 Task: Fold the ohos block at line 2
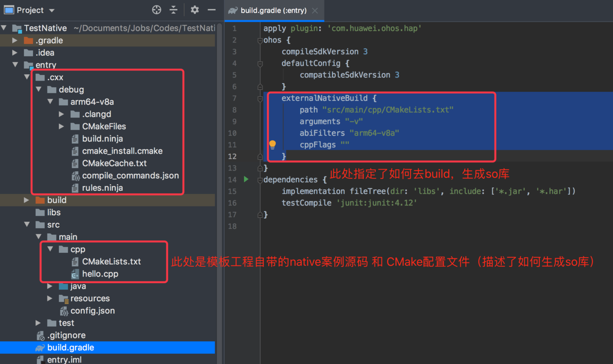260,40
